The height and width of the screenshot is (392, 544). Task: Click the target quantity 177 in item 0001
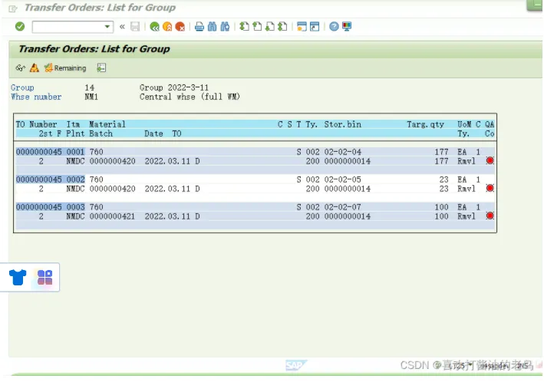coord(441,152)
